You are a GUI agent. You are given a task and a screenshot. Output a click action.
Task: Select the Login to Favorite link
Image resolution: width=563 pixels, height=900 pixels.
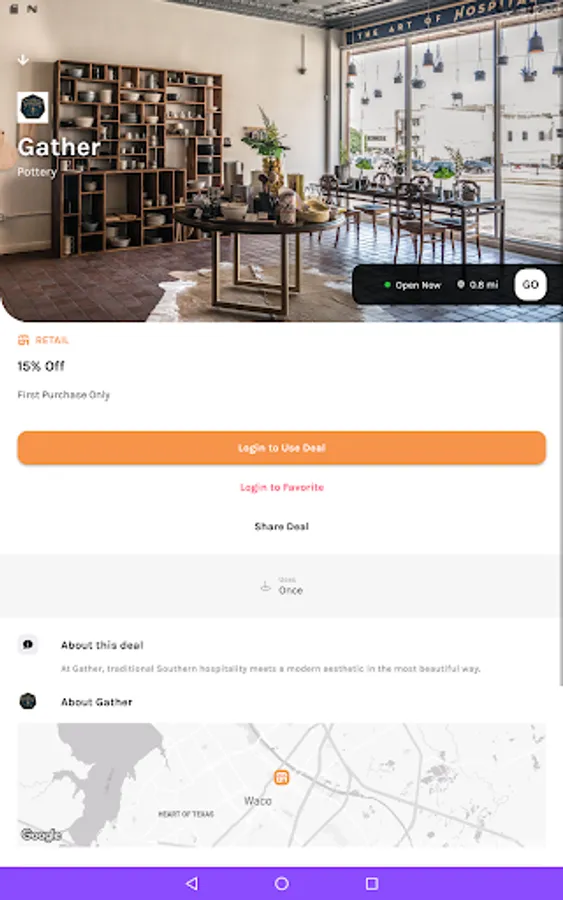coord(282,487)
